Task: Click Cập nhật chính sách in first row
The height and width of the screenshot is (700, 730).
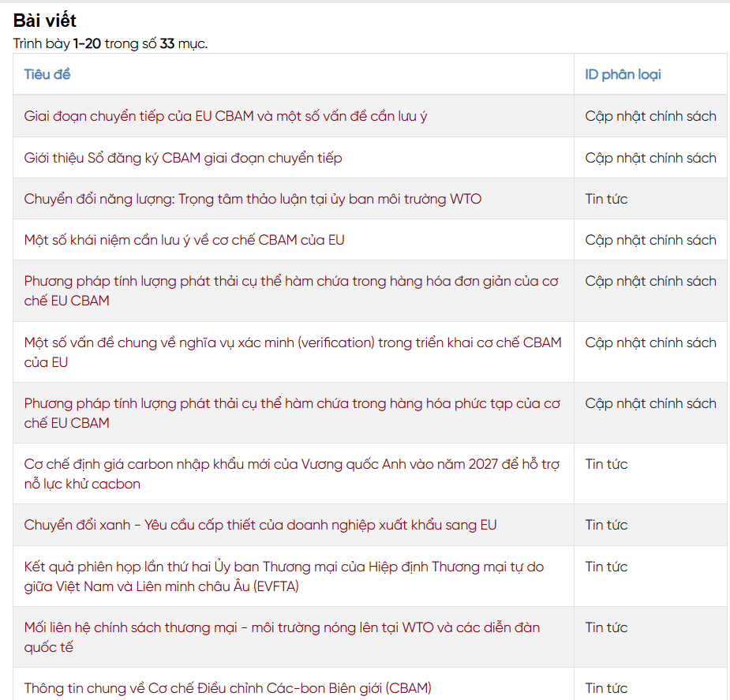Action: (650, 116)
